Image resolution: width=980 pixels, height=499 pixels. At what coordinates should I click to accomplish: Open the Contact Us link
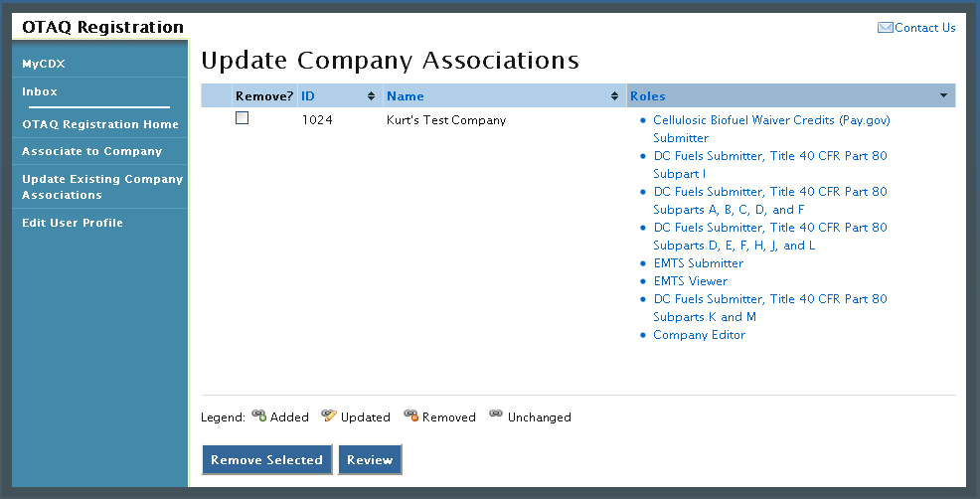pos(924,28)
